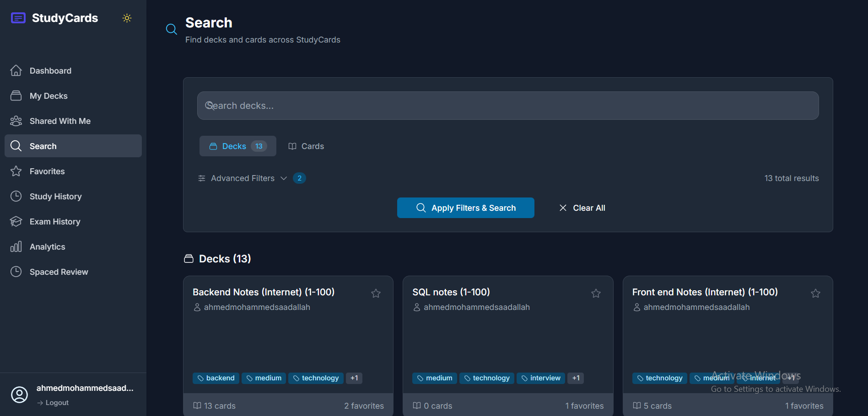The width and height of the screenshot is (868, 416).
Task: Click the Search page header magnifier icon
Action: coord(172,29)
